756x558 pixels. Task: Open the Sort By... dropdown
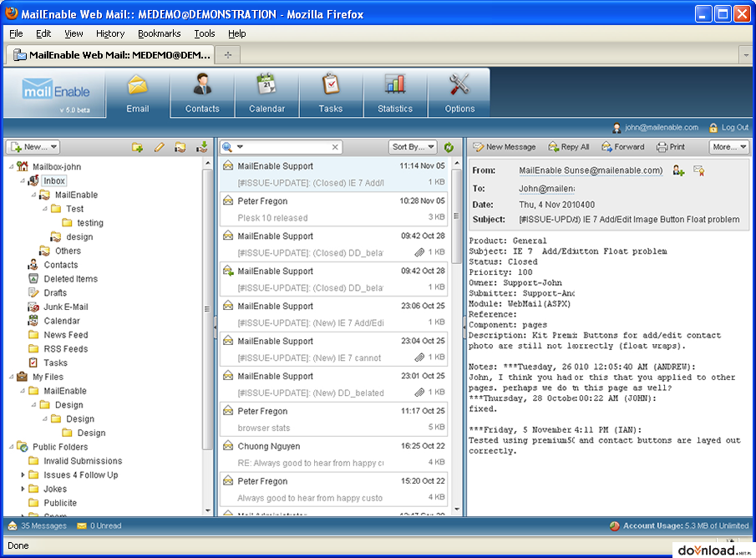click(413, 147)
